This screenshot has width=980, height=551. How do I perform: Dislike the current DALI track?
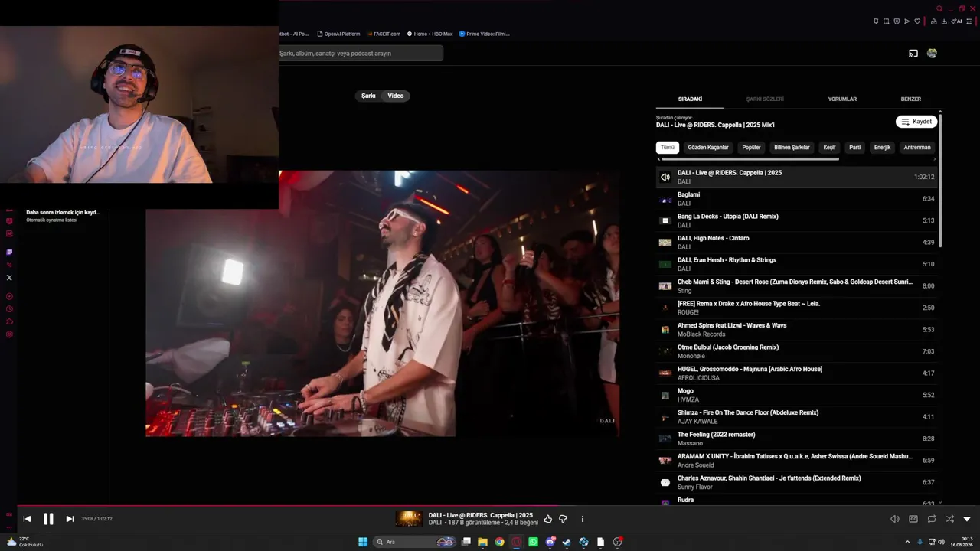point(563,519)
